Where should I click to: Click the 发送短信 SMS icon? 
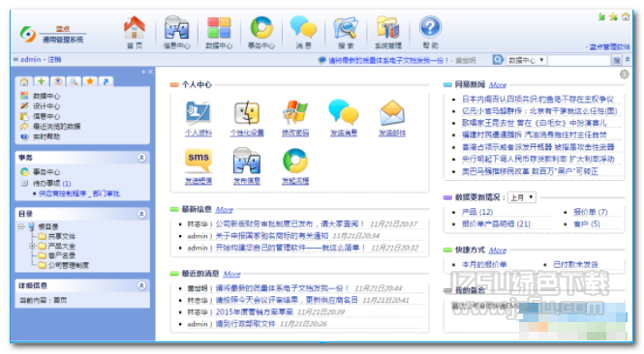point(199,160)
